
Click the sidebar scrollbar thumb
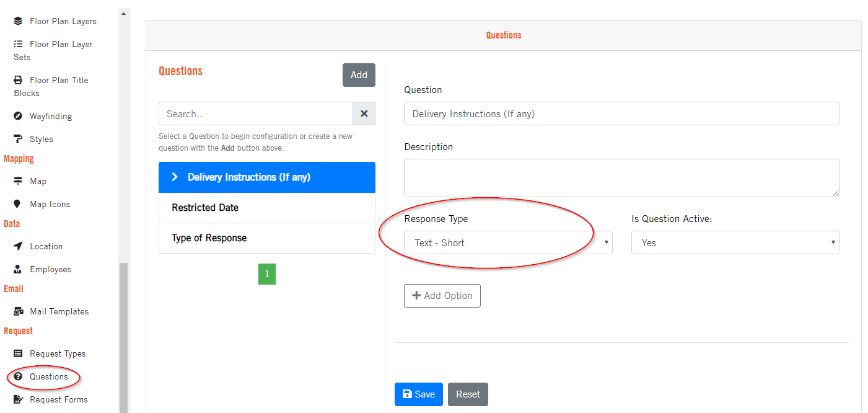pos(123,338)
